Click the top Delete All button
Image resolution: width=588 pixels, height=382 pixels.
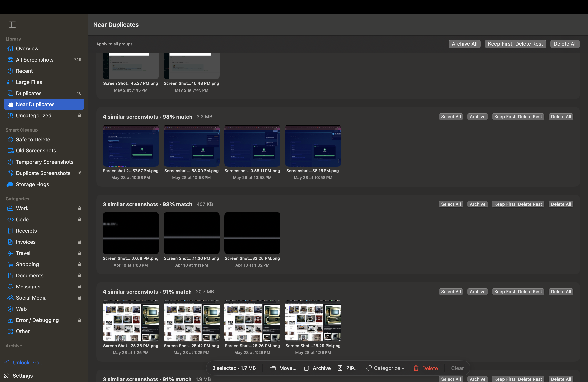point(565,44)
